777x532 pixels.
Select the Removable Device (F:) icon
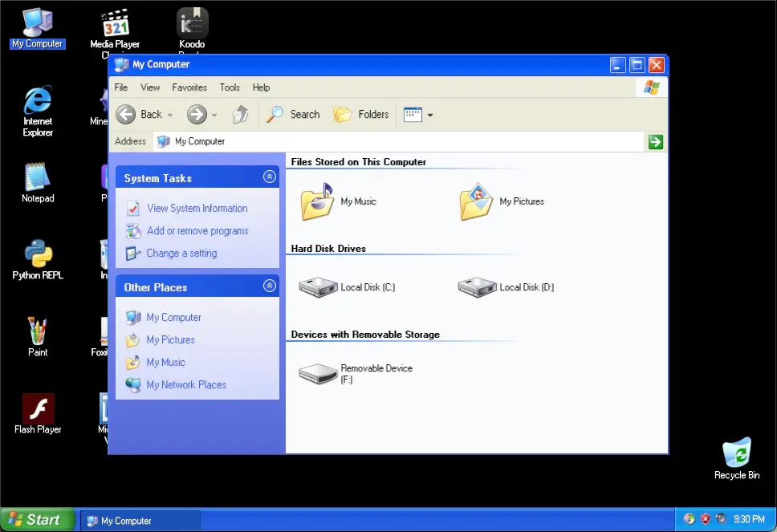click(x=318, y=374)
